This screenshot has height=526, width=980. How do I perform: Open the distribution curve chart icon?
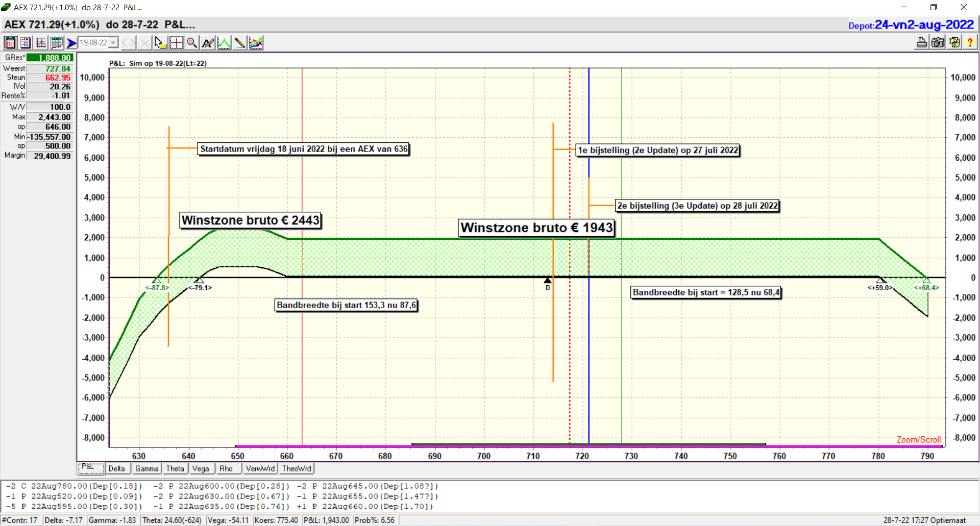point(41,43)
